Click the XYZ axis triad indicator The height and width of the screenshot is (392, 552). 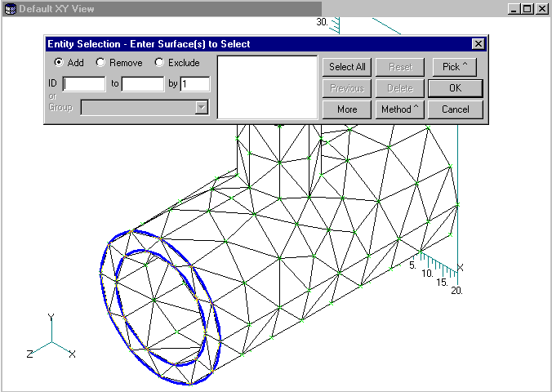click(51, 336)
